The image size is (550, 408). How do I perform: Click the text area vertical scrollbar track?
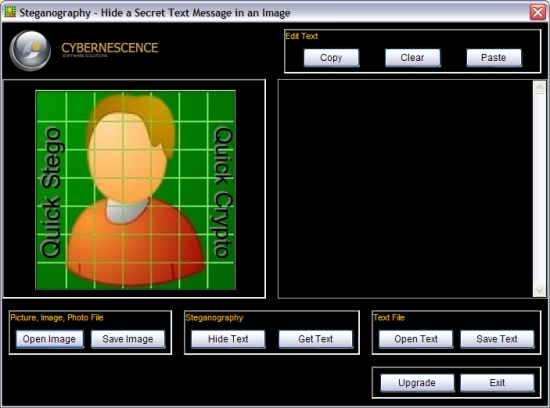pyautogui.click(x=539, y=189)
